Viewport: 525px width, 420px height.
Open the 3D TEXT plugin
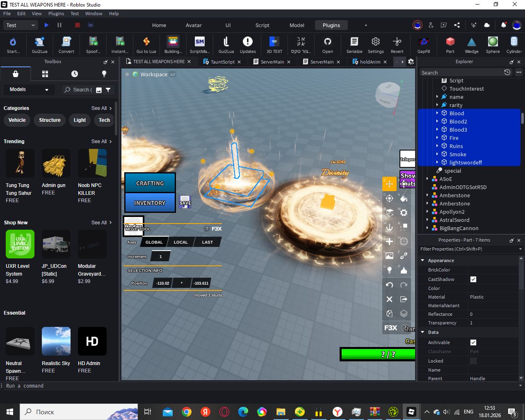click(x=274, y=45)
